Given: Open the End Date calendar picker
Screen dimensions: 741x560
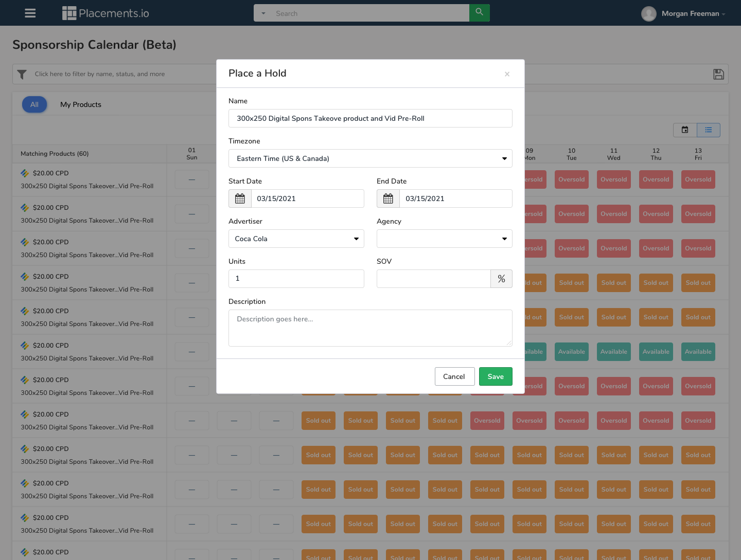Looking at the screenshot, I should click(388, 198).
